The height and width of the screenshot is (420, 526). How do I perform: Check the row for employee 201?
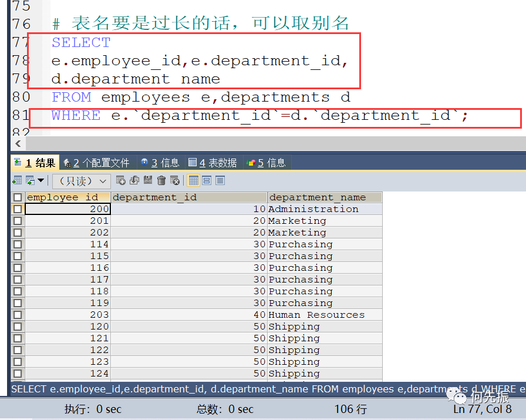(x=18, y=221)
